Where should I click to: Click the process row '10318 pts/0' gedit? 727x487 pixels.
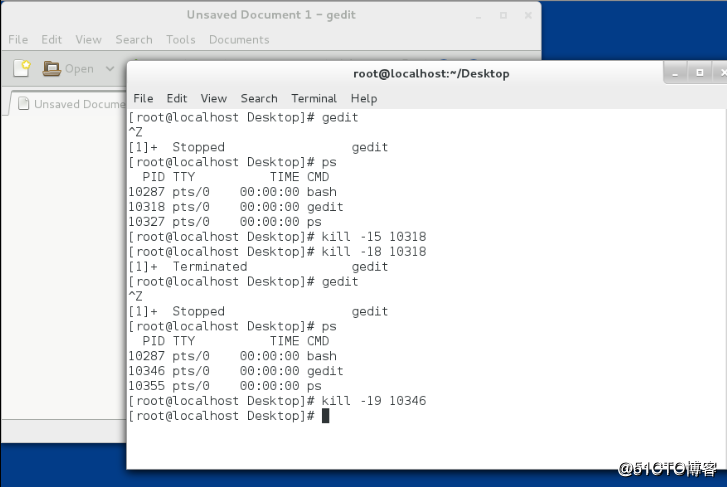coord(236,207)
